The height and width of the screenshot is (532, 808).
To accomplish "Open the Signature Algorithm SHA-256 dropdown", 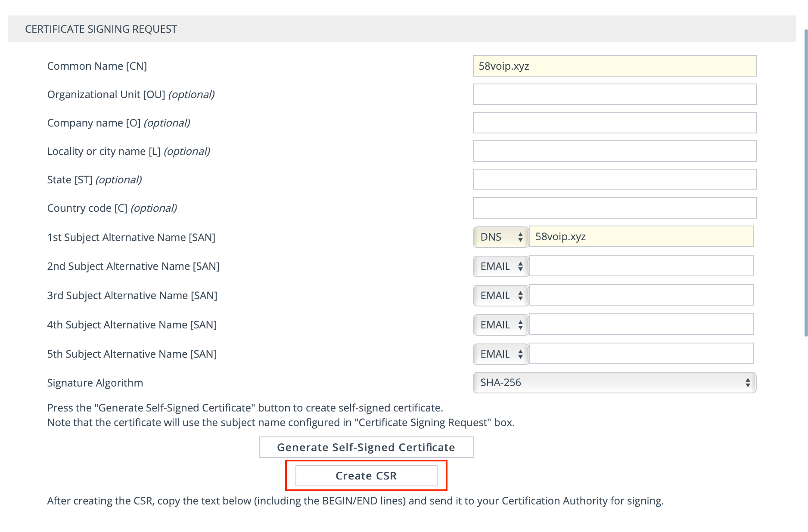I will click(615, 383).
